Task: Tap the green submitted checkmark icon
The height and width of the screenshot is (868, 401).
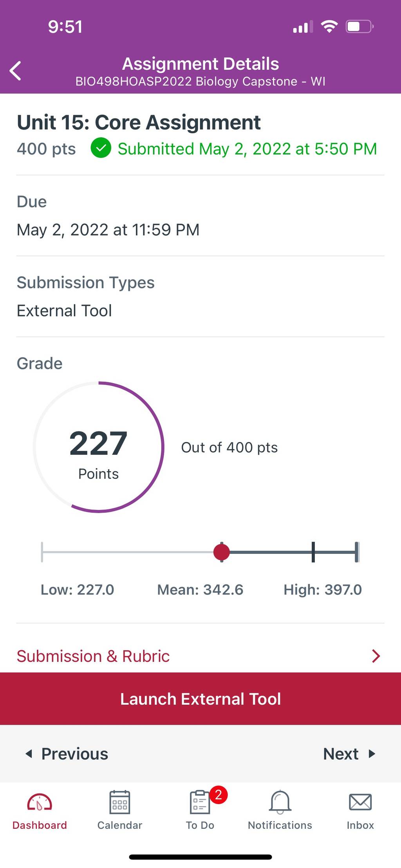Action: (101, 148)
